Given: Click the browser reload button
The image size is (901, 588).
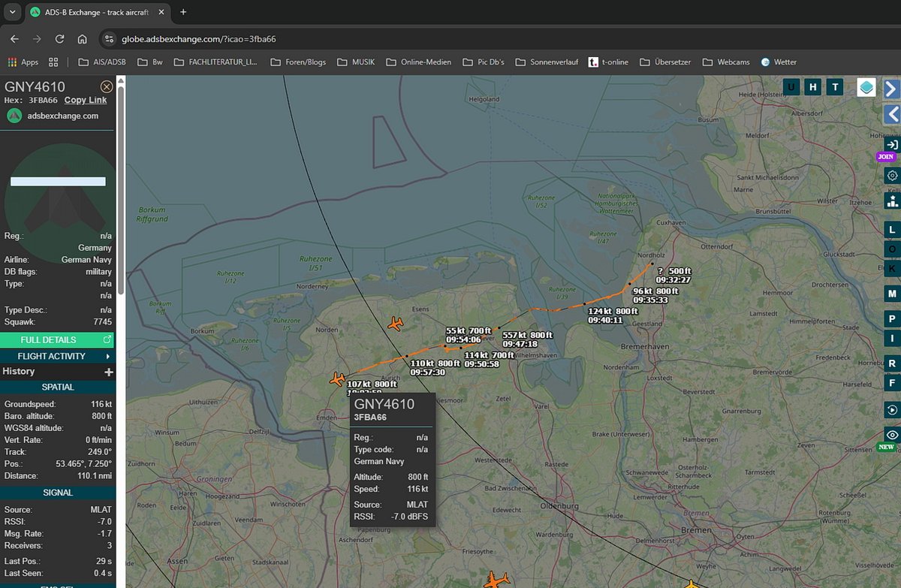Looking at the screenshot, I should (59, 39).
